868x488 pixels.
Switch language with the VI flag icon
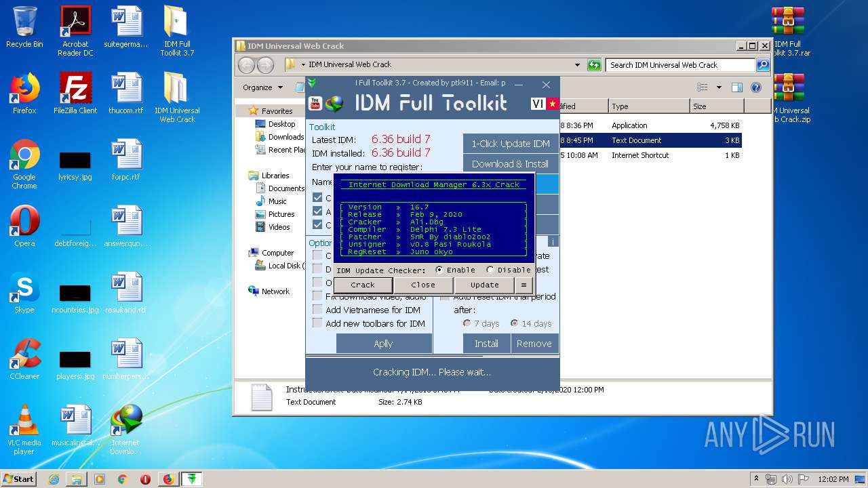click(x=545, y=103)
